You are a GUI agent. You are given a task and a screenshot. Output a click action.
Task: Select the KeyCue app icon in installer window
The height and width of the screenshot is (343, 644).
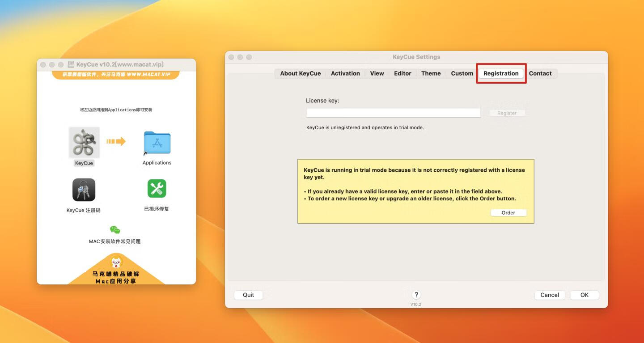(x=84, y=142)
